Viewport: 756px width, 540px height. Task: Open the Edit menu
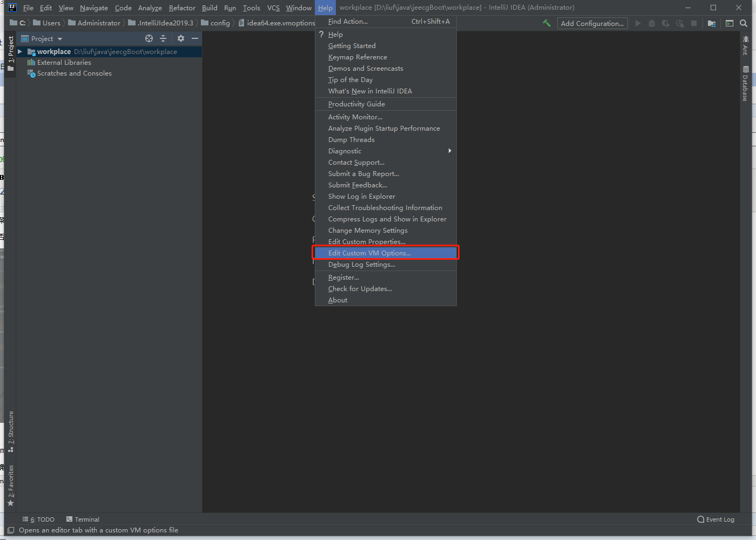46,8
